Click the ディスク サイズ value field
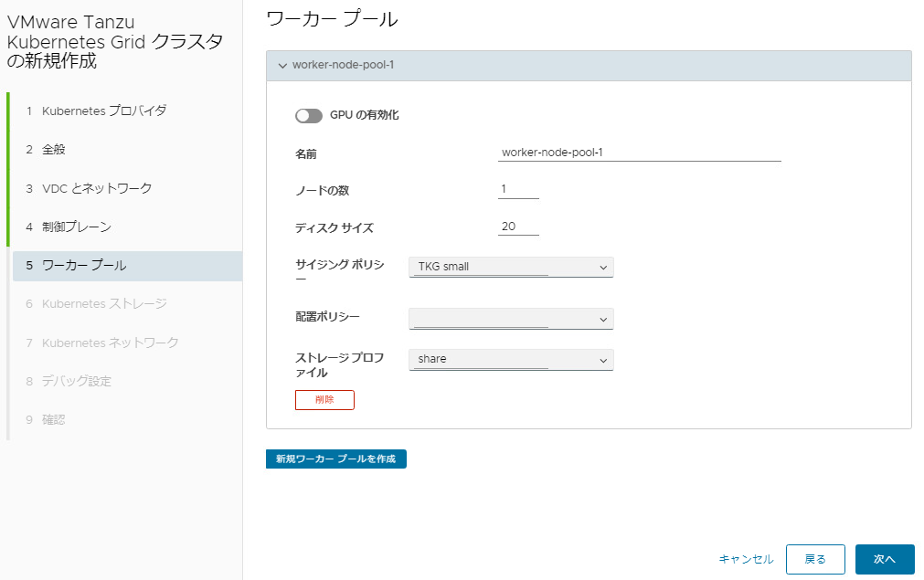This screenshot has width=924, height=580. (518, 226)
